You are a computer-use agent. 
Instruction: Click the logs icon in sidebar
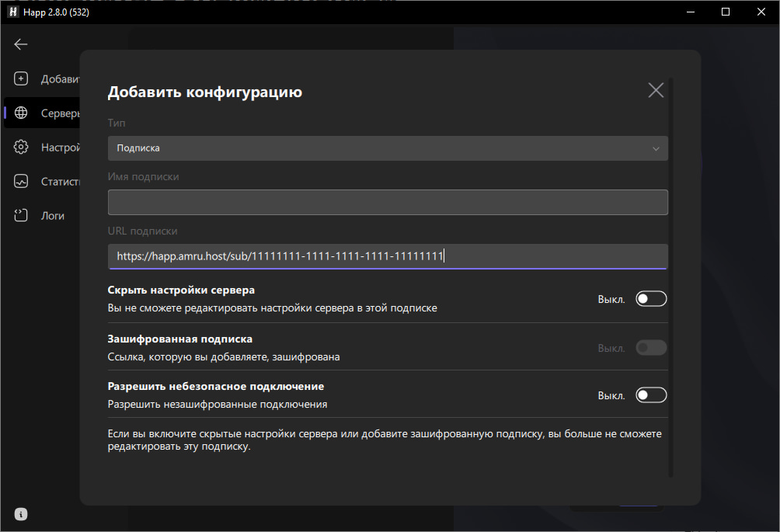coord(21,215)
